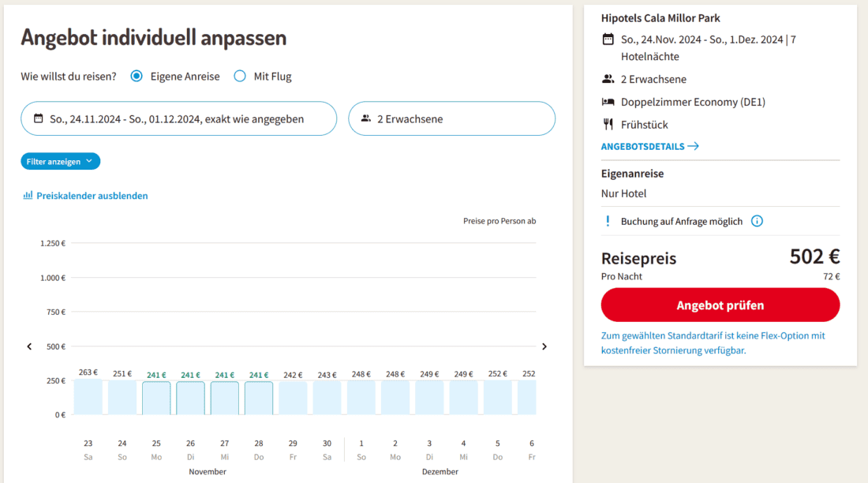Hide the price calendar via Preiskalender ausblenden
Image resolution: width=868 pixels, height=483 pixels.
pyautogui.click(x=92, y=196)
